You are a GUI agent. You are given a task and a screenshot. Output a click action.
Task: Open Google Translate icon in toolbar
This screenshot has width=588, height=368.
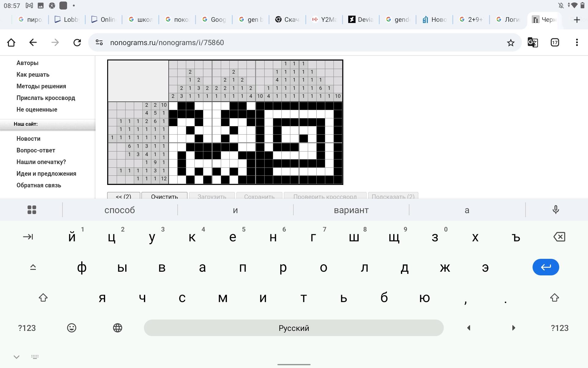(x=533, y=43)
